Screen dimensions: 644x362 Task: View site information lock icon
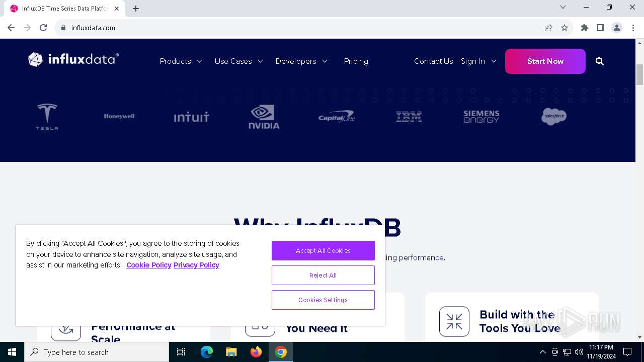coord(63,28)
